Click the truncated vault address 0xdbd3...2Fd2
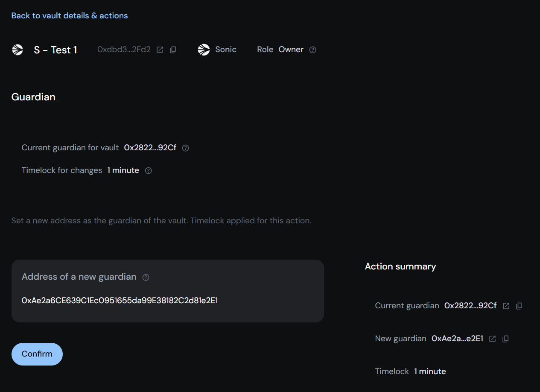This screenshot has width=540, height=392. [x=124, y=50]
